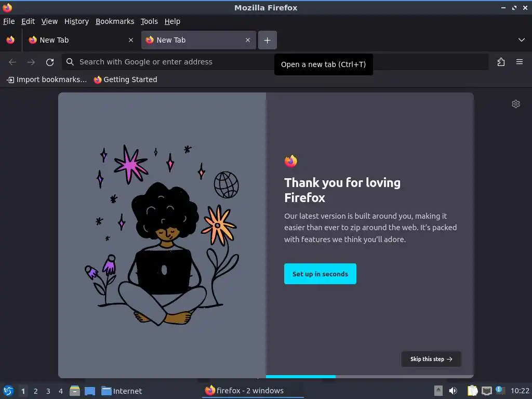Open the File menu

coord(9,21)
